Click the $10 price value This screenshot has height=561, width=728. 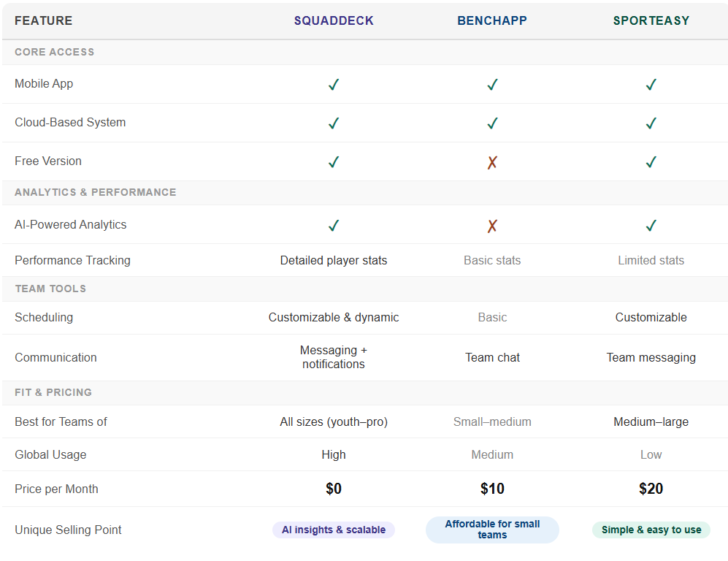click(x=492, y=489)
